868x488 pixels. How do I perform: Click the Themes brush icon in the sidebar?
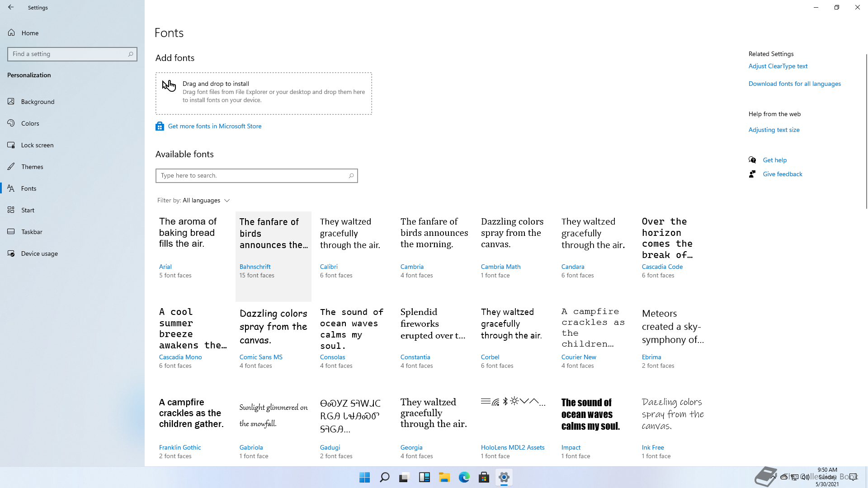[11, 167]
